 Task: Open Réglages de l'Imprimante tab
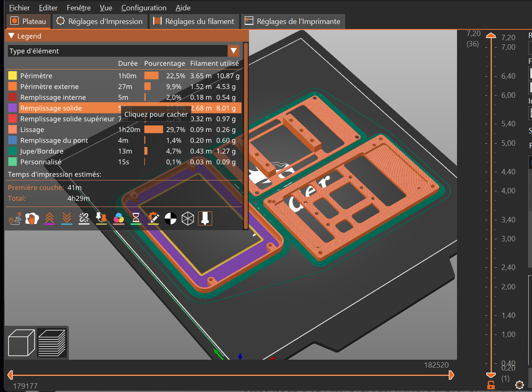click(292, 21)
